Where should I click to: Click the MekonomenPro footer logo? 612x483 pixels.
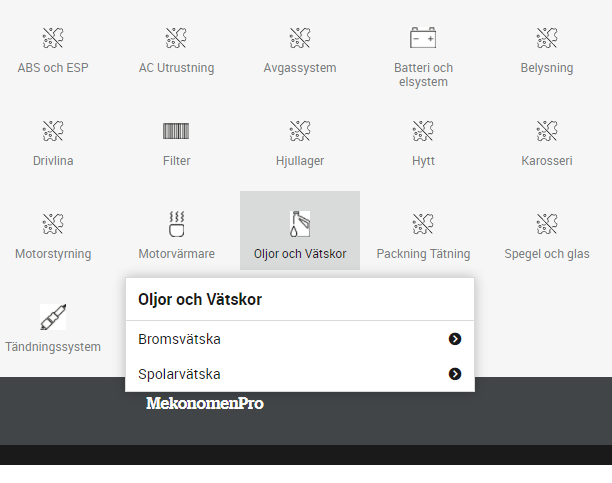205,403
